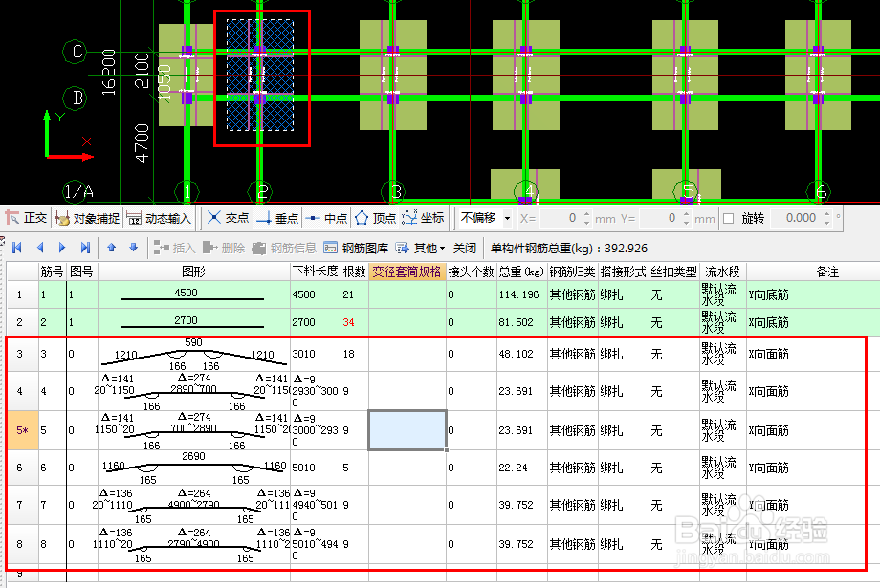
Task: Enable the 旋转 rotation checkbox
Action: pos(728,217)
